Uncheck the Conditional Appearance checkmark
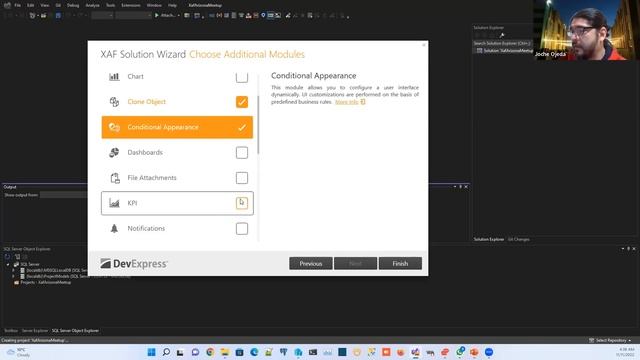 tap(242, 127)
